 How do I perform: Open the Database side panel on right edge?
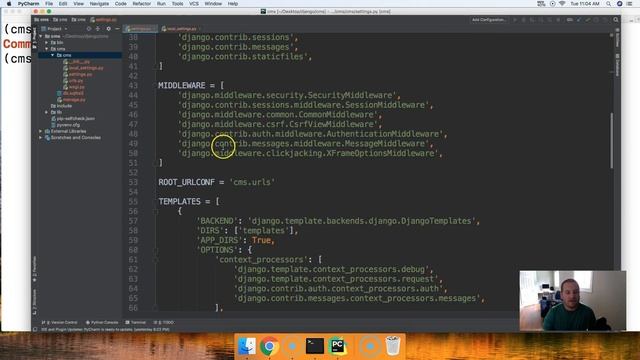[618, 64]
